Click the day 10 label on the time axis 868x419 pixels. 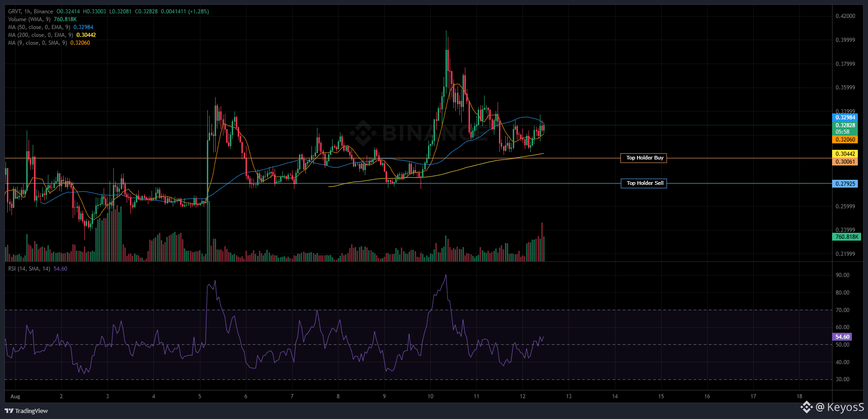click(x=430, y=396)
